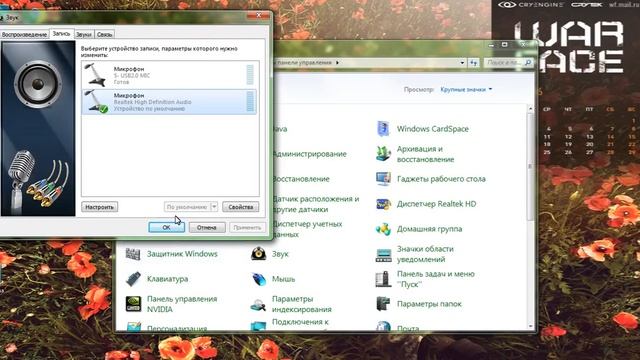This screenshot has height=360, width=640.
Task: Open the Windows CardSpace icon
Action: point(383,129)
